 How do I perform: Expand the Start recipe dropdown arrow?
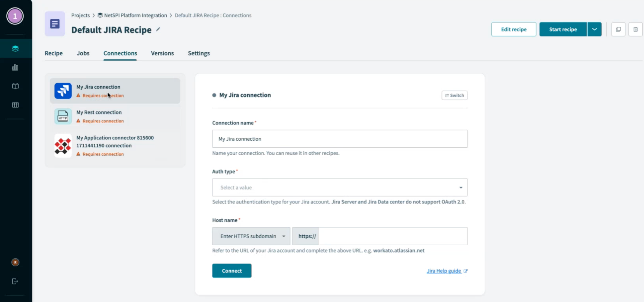594,29
